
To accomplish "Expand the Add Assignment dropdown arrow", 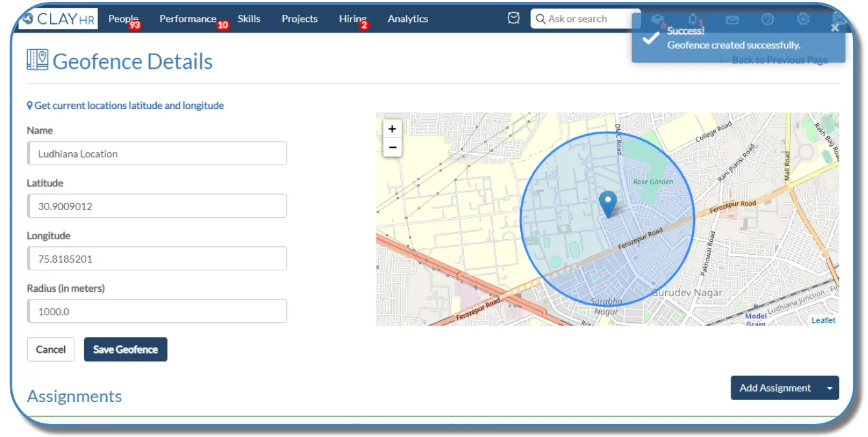I will (x=830, y=388).
